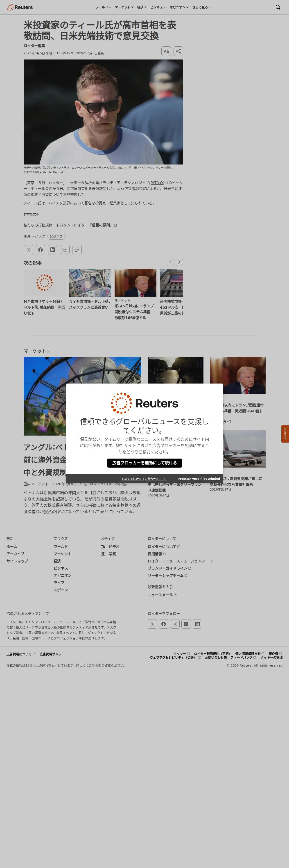
Task: Expand the オピニオン menu in the top navigation
Action: pyautogui.click(x=179, y=7)
